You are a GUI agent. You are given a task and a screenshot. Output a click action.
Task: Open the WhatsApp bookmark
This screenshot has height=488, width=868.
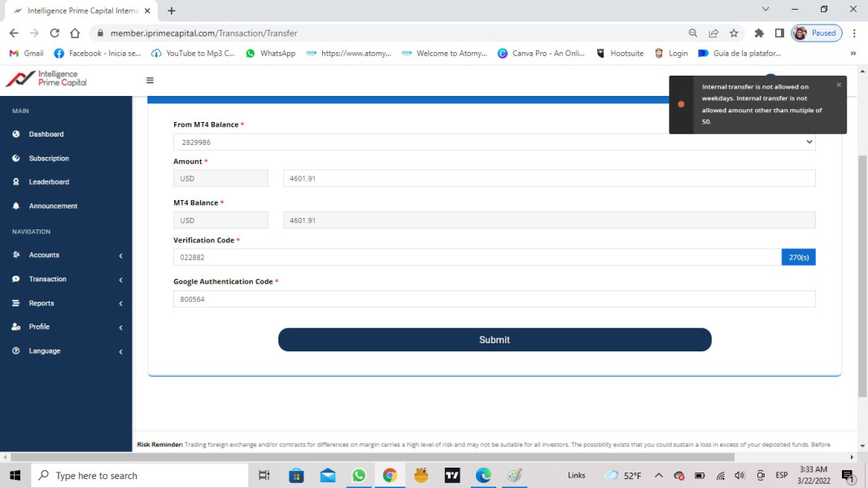pos(271,53)
